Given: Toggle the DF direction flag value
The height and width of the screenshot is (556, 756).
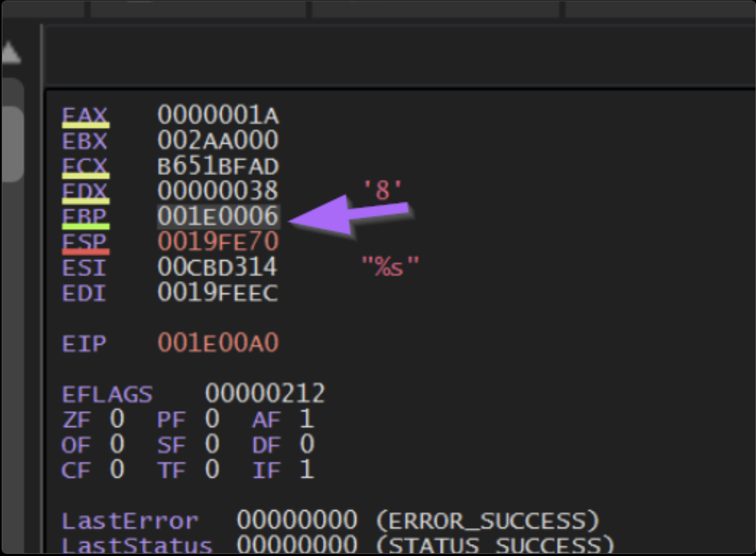Looking at the screenshot, I should pyautogui.click(x=306, y=445).
